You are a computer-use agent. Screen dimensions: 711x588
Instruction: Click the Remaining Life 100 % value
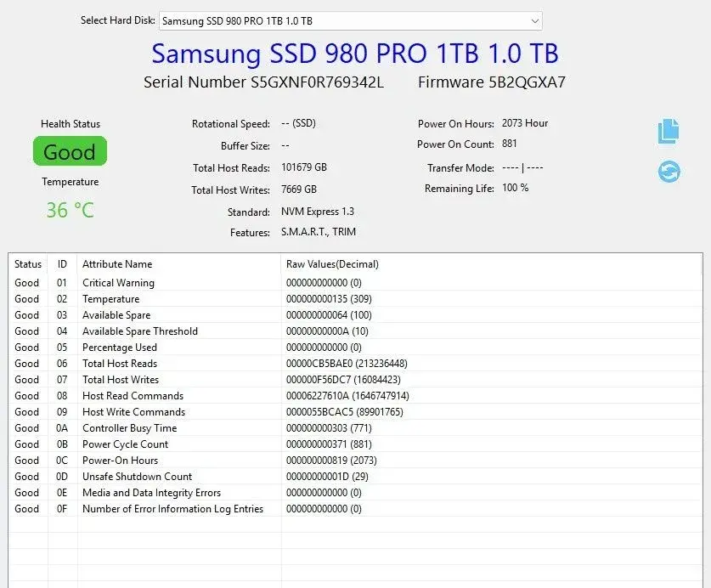[x=515, y=188]
